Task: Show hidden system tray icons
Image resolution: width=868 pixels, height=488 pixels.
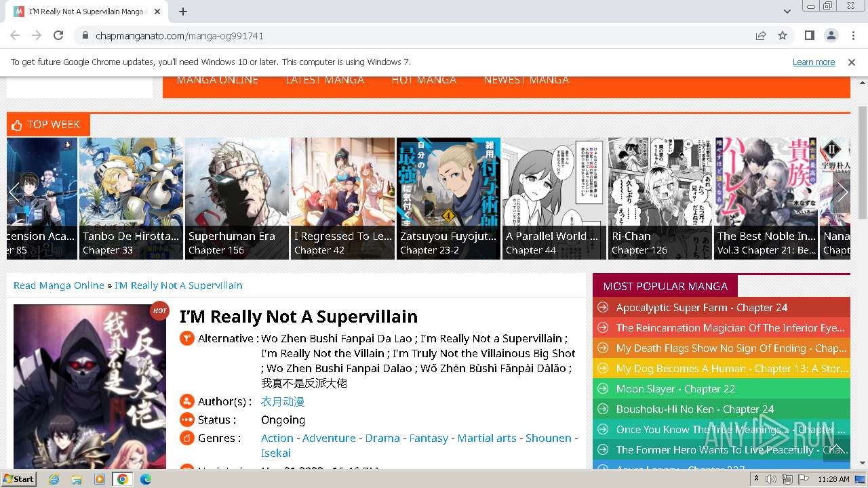Action: [756, 479]
